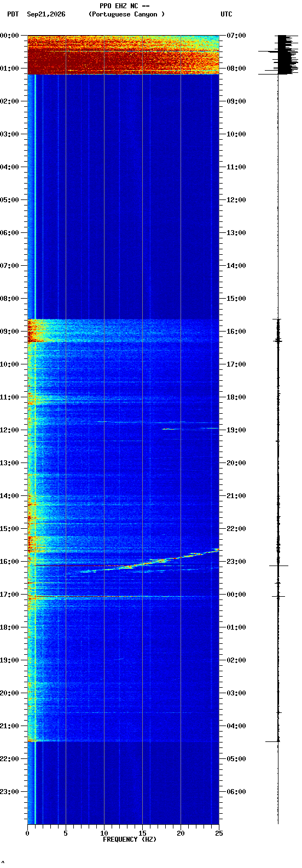Image resolution: width=302 pixels, height=868 pixels.
Task: Click the UTC time label '16:00'
Action: point(236,332)
